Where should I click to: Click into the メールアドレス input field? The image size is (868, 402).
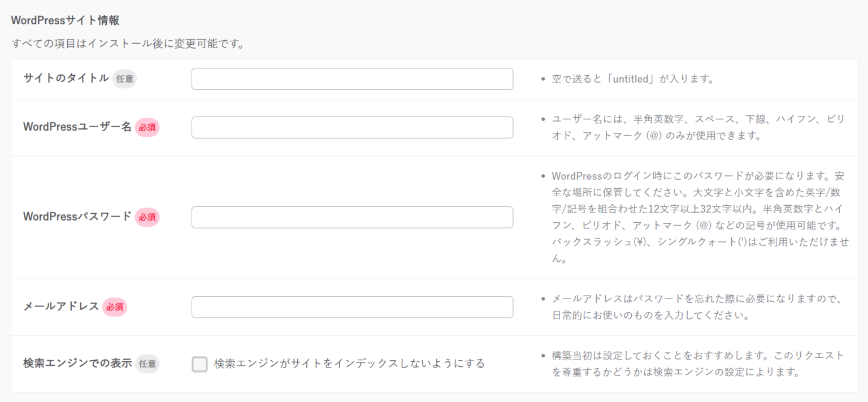coord(352,307)
